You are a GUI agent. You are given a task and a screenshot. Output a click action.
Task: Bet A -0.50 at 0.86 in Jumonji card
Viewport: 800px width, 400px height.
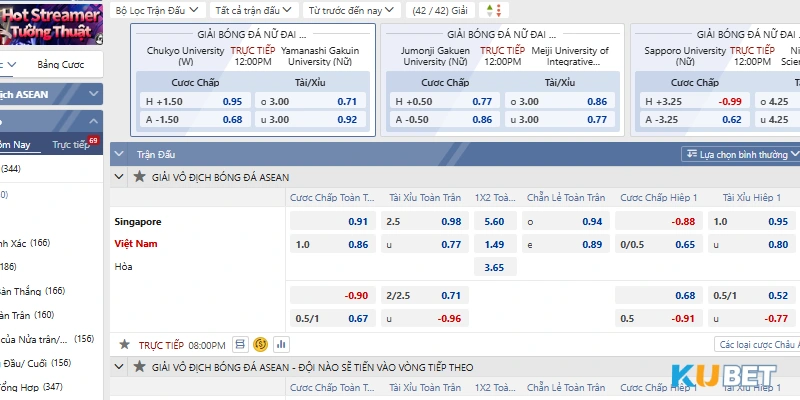445,120
